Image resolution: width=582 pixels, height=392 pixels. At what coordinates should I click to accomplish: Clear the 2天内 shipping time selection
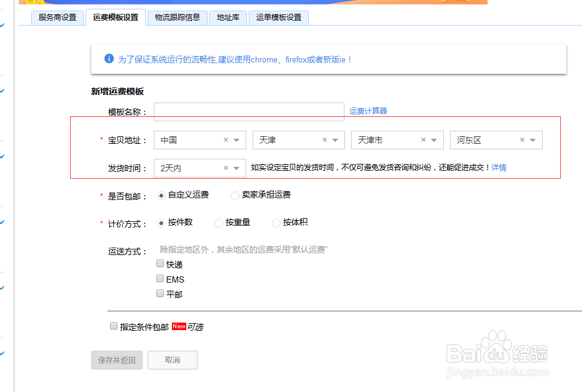(226, 168)
